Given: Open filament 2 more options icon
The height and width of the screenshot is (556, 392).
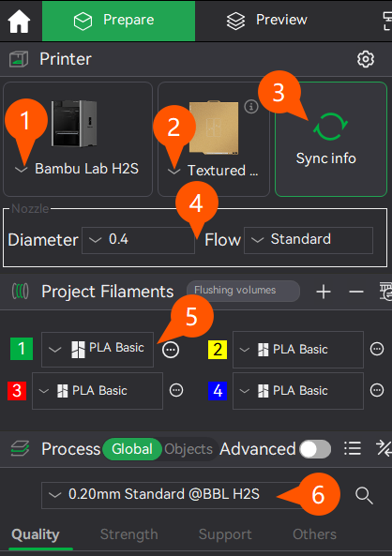Looking at the screenshot, I should [377, 350].
